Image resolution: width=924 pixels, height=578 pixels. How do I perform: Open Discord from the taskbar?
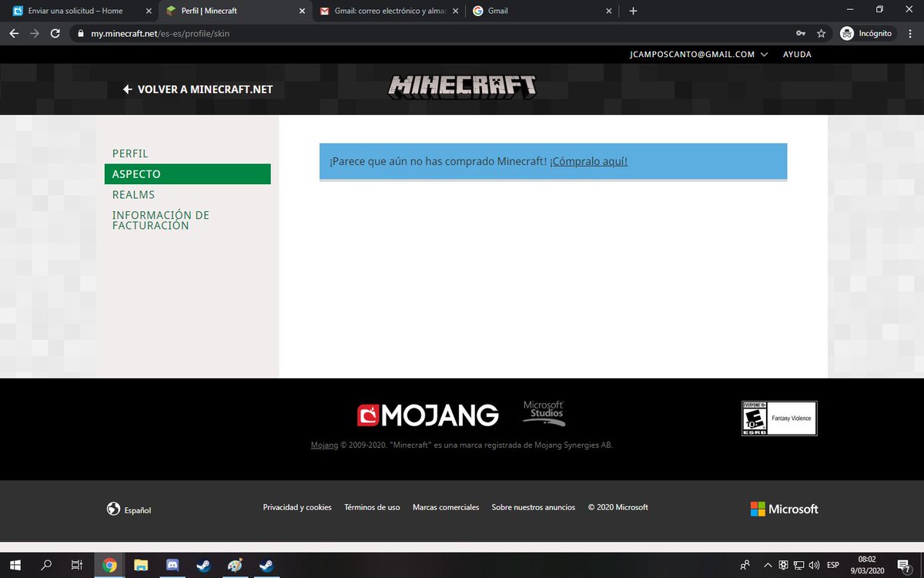172,565
